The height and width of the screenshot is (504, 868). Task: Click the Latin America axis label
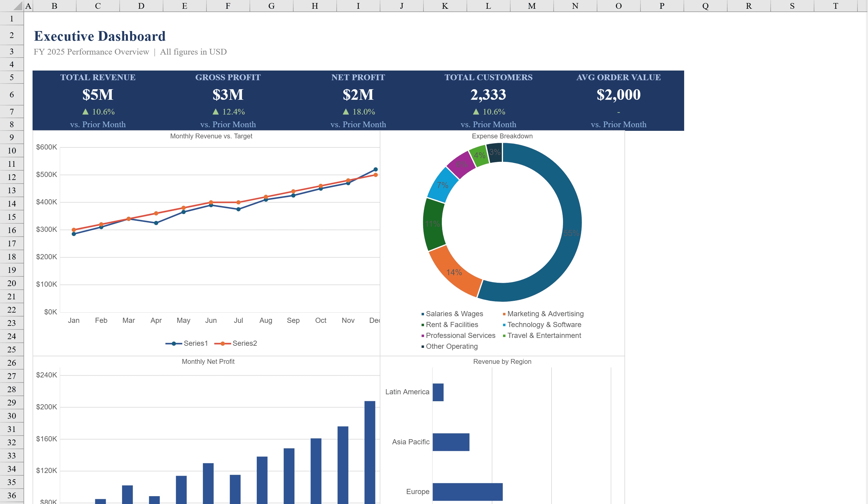(407, 392)
